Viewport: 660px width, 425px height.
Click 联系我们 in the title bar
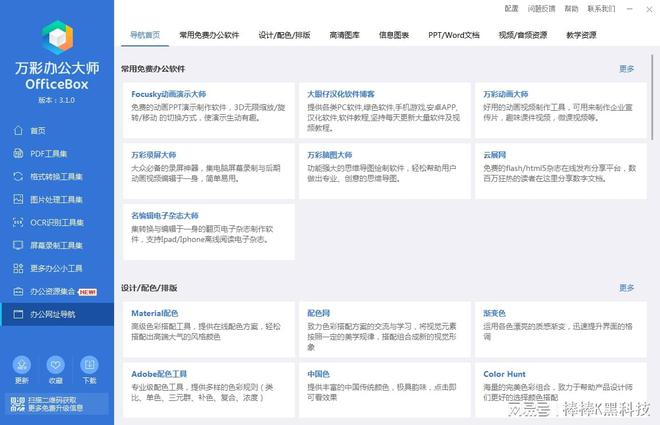(601, 8)
